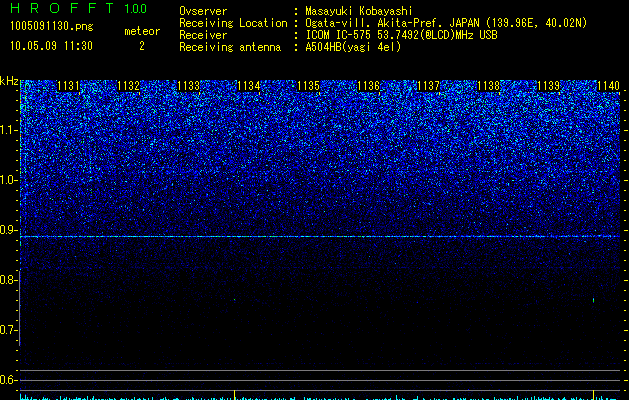This screenshot has height=400, width=629.
Task: Click the observer name Masayuki Kobayashi
Action: (x=359, y=11)
